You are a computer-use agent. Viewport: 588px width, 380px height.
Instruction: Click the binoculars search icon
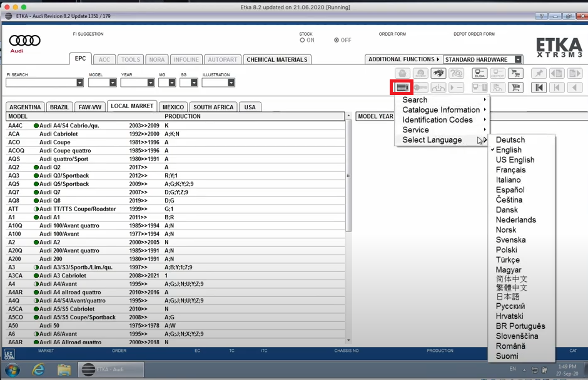[438, 74]
